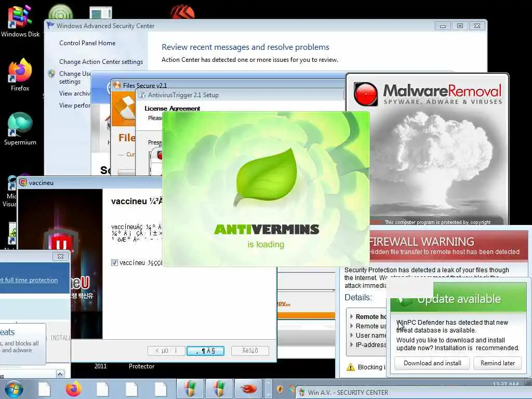Open the Windows Disk desktop shortcut
Image resolution: width=532 pixels, height=399 pixels.
pyautogui.click(x=20, y=20)
